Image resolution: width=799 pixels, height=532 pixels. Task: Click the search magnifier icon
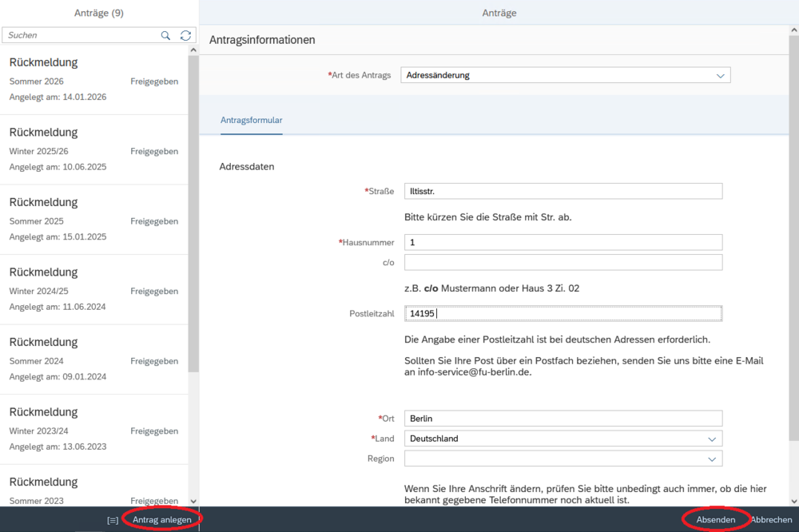165,35
